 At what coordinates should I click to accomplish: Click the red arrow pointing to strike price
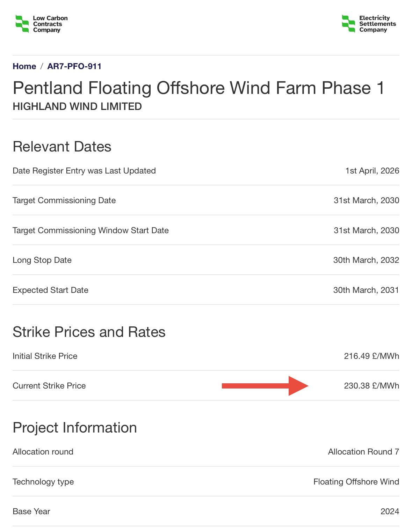click(x=265, y=386)
